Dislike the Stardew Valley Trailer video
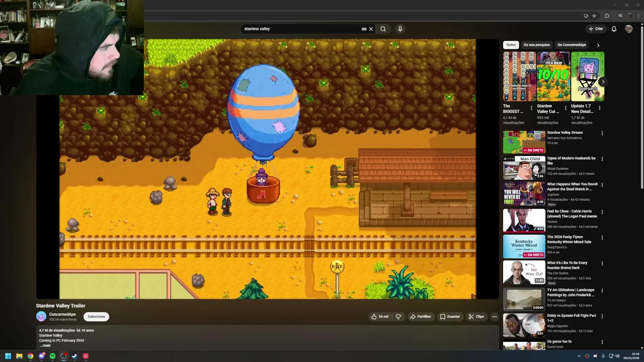The height and width of the screenshot is (362, 644). click(398, 317)
